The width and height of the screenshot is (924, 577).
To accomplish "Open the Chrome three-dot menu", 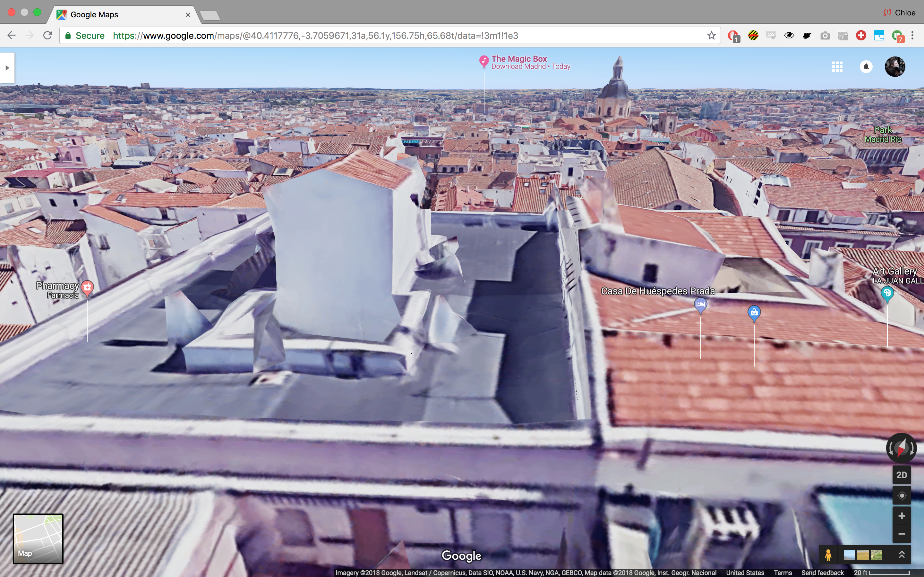I will pos(912,36).
